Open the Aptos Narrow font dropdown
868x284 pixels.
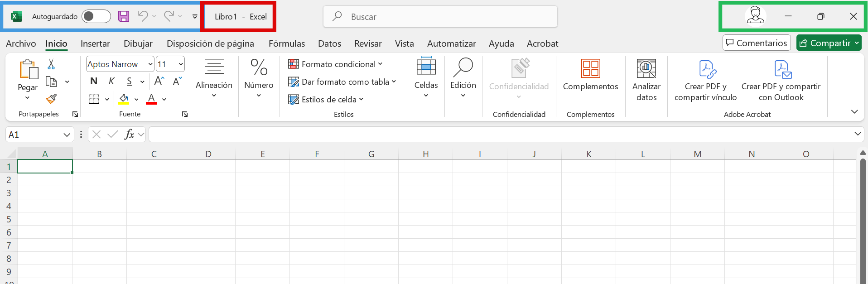pos(150,64)
